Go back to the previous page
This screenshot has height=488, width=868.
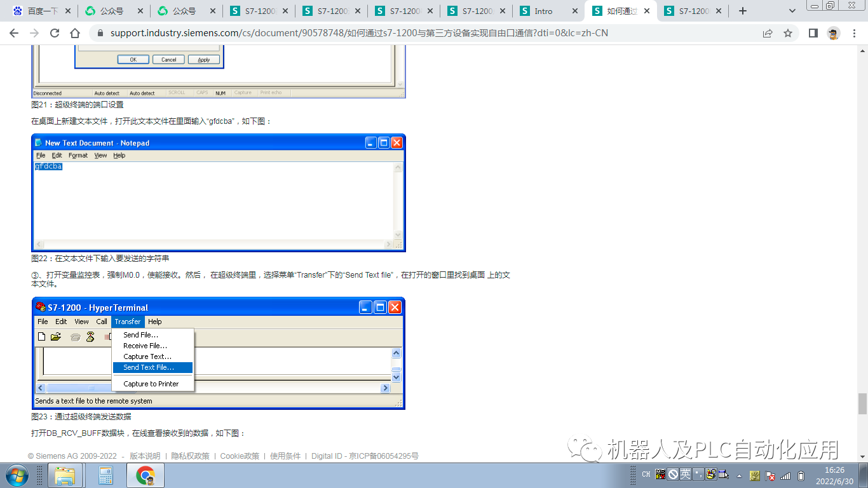click(14, 33)
